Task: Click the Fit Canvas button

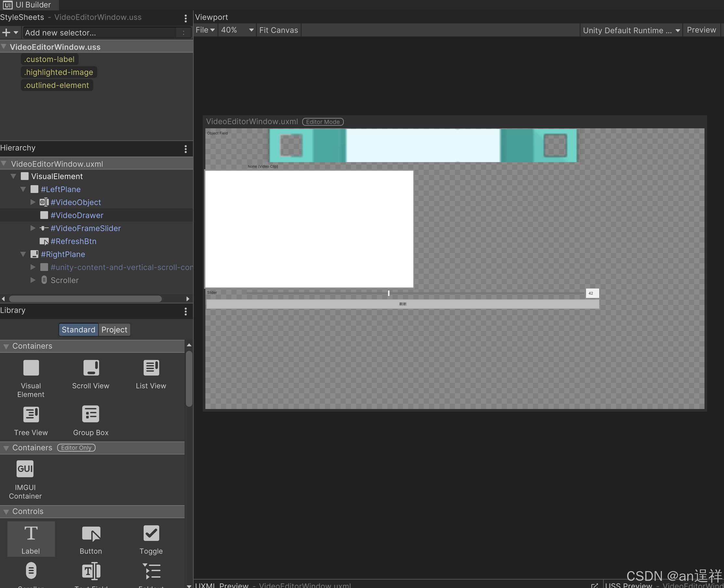Action: (278, 30)
